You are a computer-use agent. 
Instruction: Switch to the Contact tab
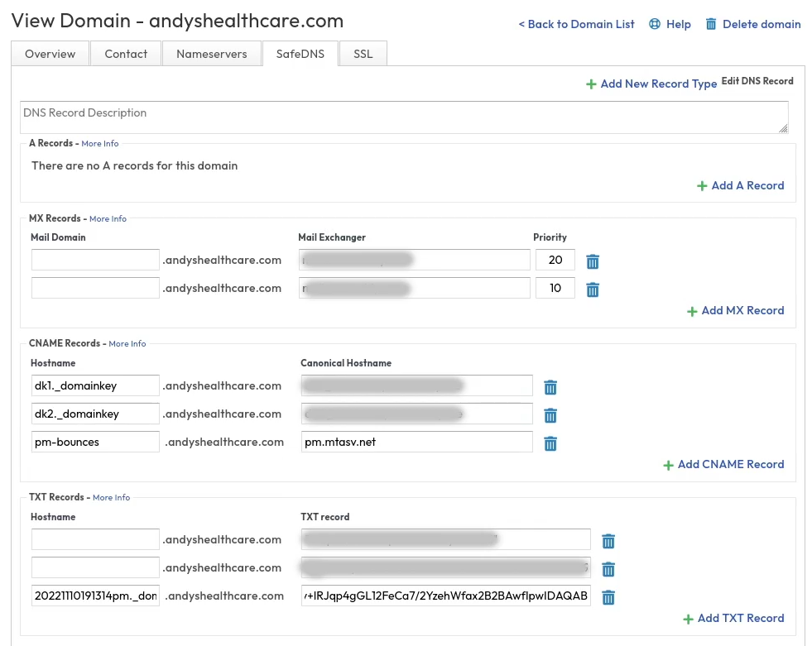pyautogui.click(x=126, y=54)
